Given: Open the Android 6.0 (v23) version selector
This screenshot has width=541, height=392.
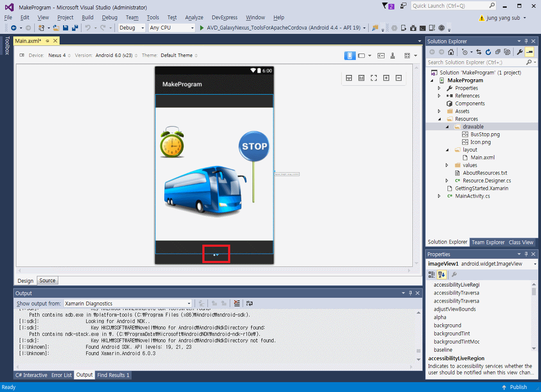Looking at the screenshot, I should click(116, 55).
